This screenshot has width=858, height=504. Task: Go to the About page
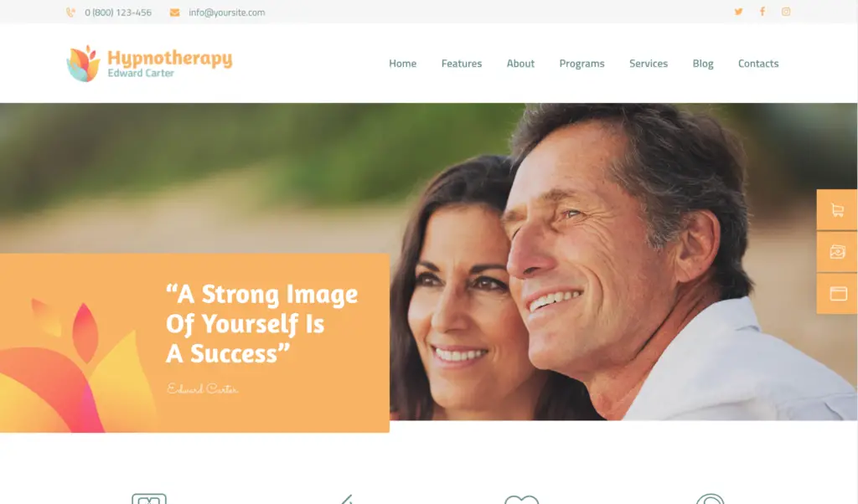(x=520, y=64)
